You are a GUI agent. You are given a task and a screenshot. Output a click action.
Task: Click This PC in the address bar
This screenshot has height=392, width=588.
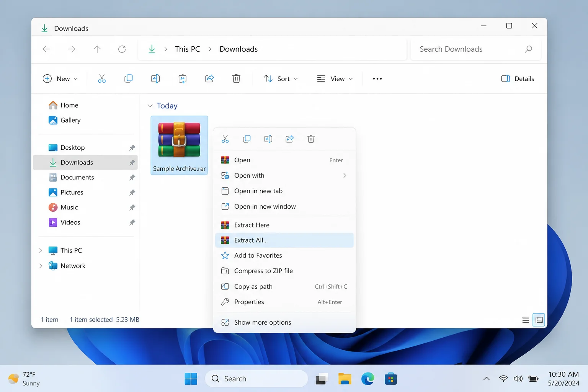pyautogui.click(x=188, y=49)
